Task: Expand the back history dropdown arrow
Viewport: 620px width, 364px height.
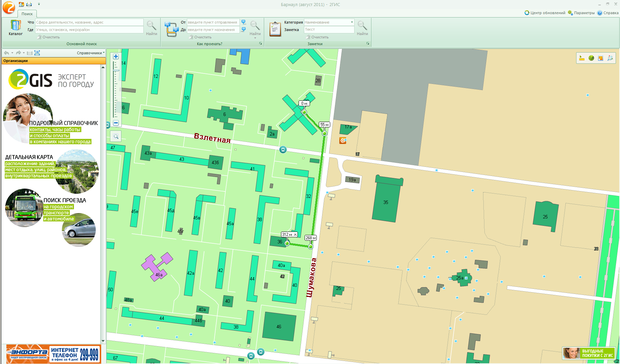Action: 12,53
